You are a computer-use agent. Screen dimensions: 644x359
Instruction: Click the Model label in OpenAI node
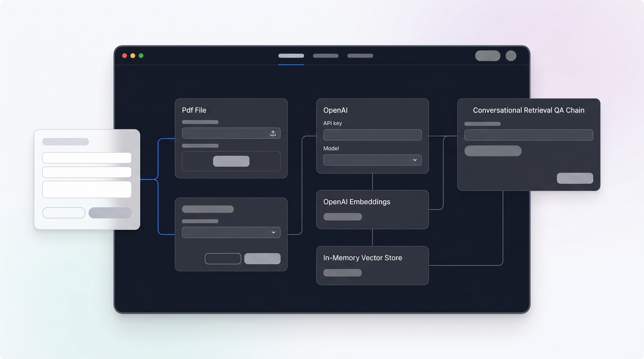coord(331,148)
